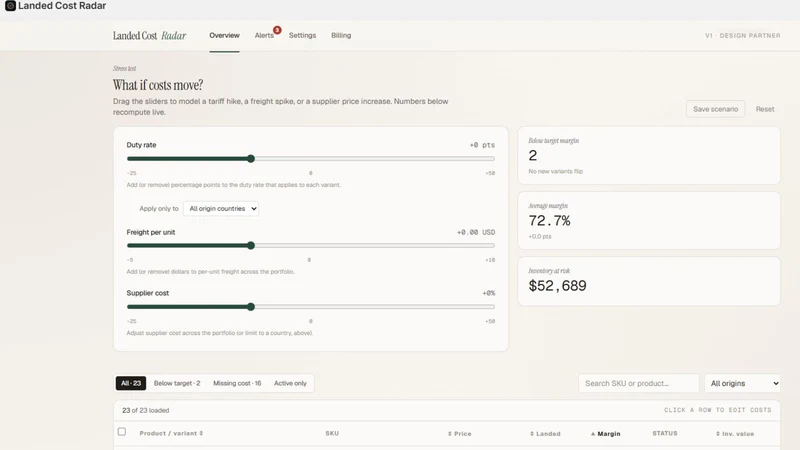Show Active only variants
This screenshot has height=450, width=800.
pyautogui.click(x=290, y=383)
